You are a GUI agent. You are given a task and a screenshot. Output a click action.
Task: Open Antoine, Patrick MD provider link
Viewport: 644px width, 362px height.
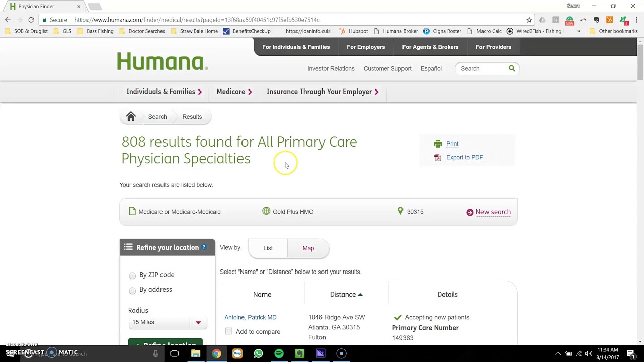pos(250,317)
